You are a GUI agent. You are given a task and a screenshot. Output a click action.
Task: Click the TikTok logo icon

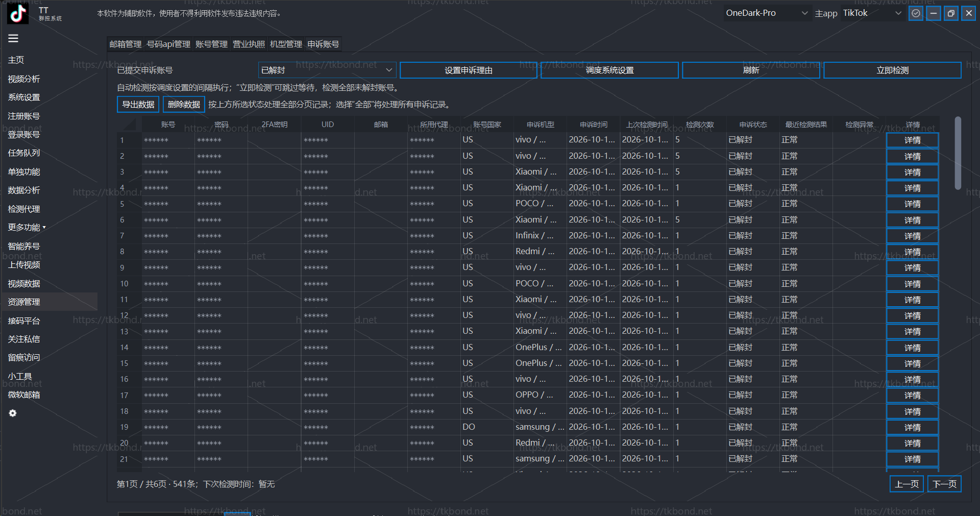tap(18, 13)
